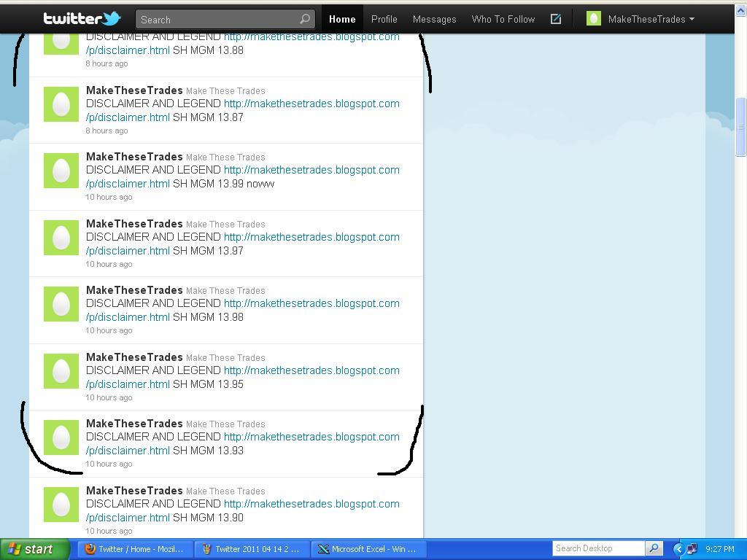Expand hidden tray icons arrow
The image size is (747, 560).
coord(678,549)
